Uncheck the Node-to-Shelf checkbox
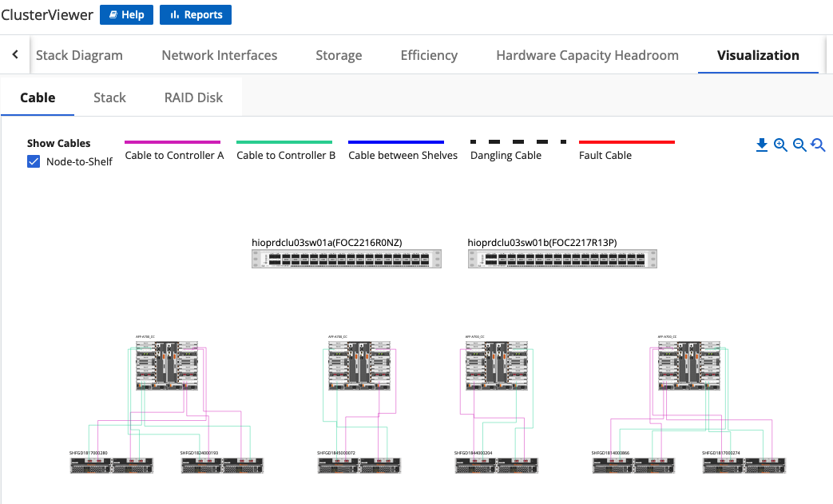The width and height of the screenshot is (833, 504). tap(34, 161)
